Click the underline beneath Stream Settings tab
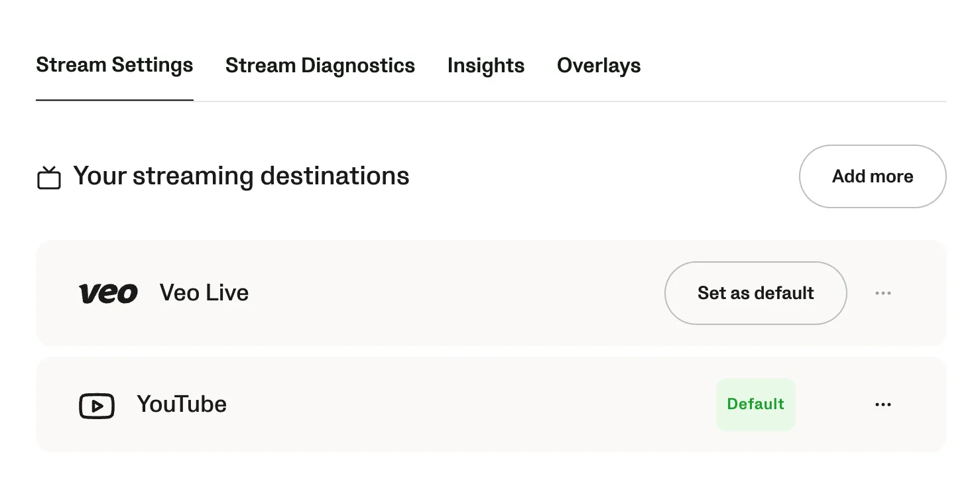Screen dimensions: 980x504 pos(114,100)
